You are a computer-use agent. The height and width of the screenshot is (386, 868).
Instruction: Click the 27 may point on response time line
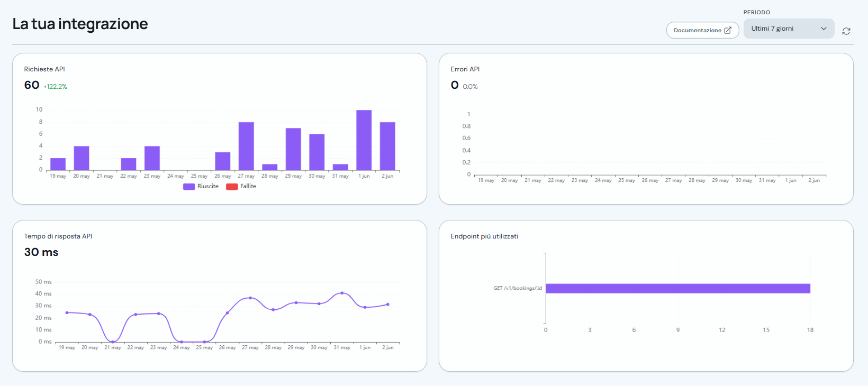[x=250, y=298]
